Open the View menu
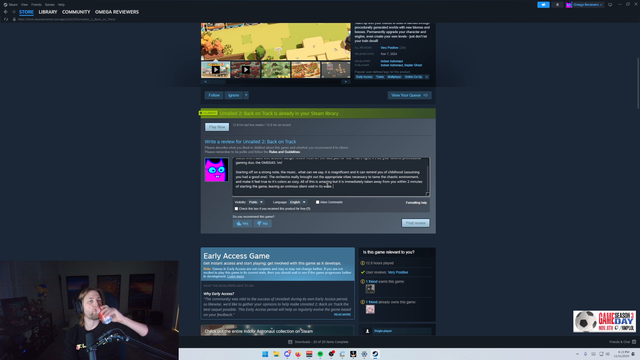 pyautogui.click(x=24, y=4)
